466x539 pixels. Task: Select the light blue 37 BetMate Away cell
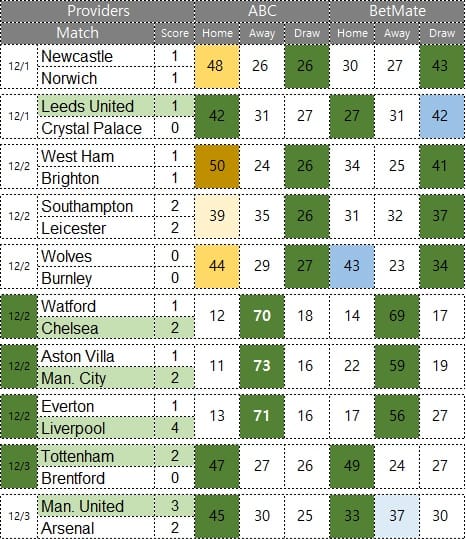[397, 516]
